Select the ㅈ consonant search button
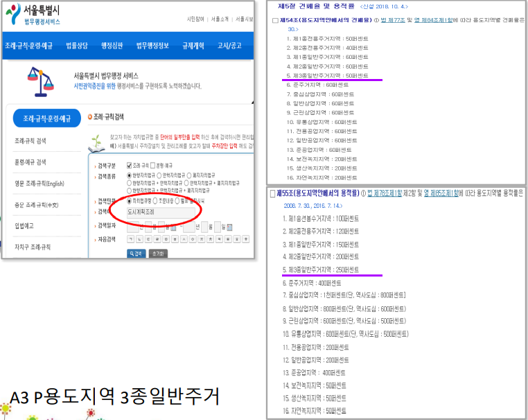The height and width of the screenshot is (420, 528). point(202,239)
